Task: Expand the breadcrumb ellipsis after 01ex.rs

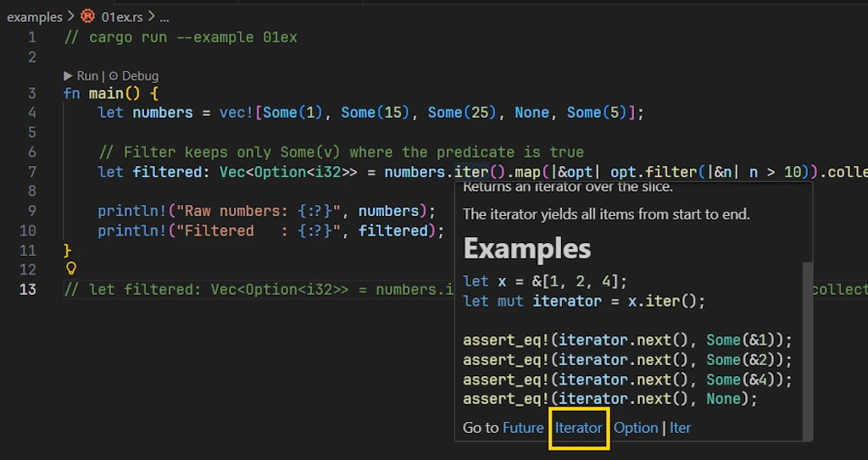Action: click(x=164, y=16)
